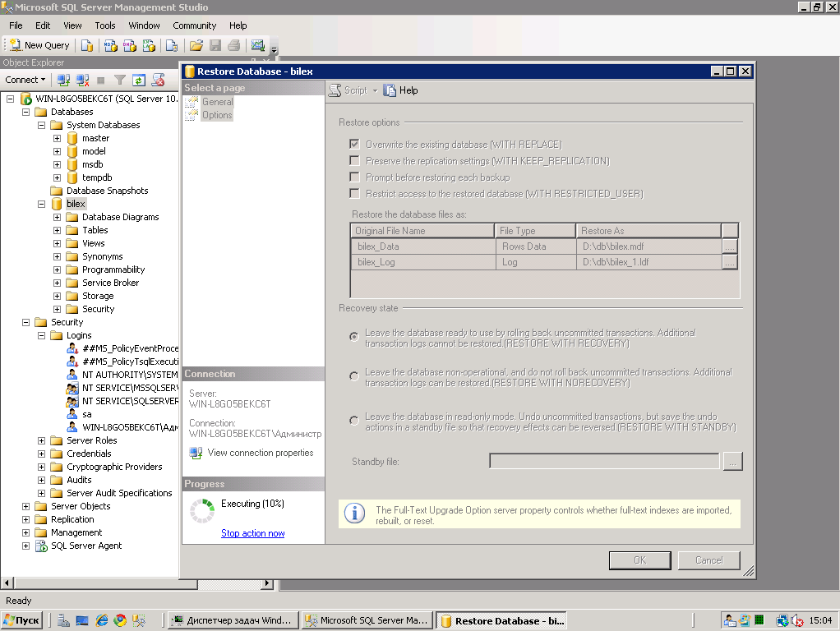This screenshot has height=631, width=840.
Task: Click the Script button in Restore dialog
Action: pos(348,90)
